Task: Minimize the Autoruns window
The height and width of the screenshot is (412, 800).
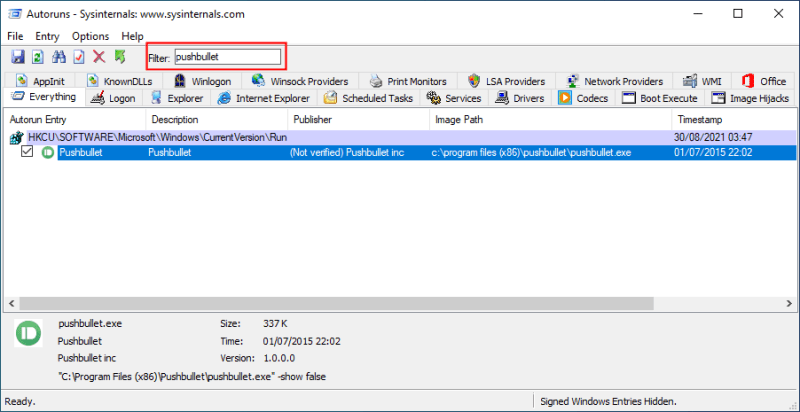Action: click(x=697, y=14)
